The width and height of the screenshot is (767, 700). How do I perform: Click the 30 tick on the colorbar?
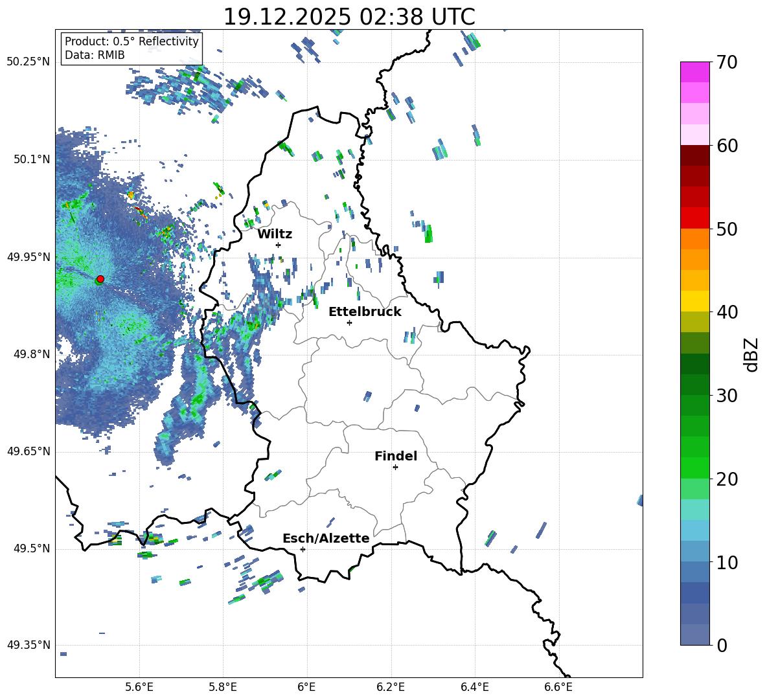coord(727,396)
